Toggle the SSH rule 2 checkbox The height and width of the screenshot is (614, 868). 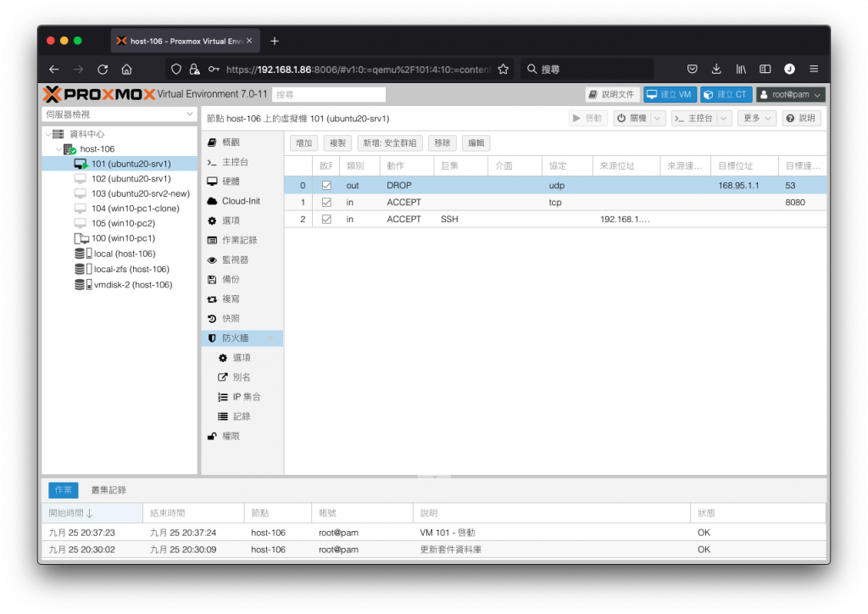coord(326,220)
